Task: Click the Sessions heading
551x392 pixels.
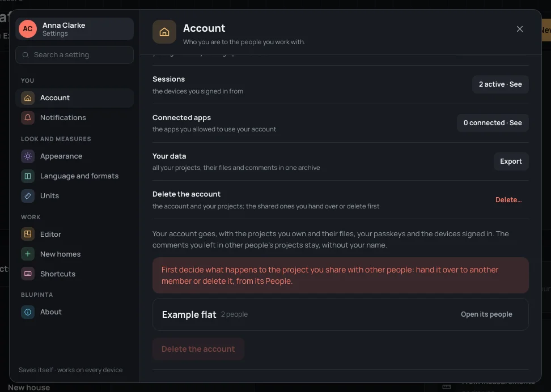Action: (169, 79)
